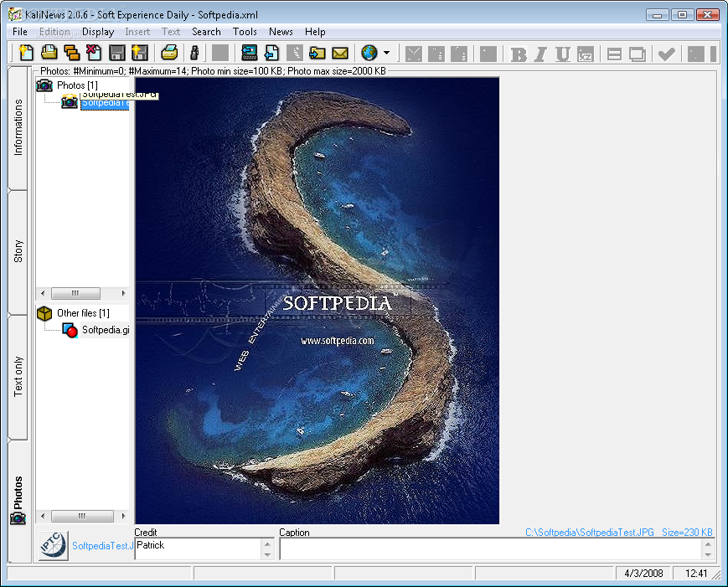
Task: Click the New document toolbar icon
Action: tap(27, 54)
